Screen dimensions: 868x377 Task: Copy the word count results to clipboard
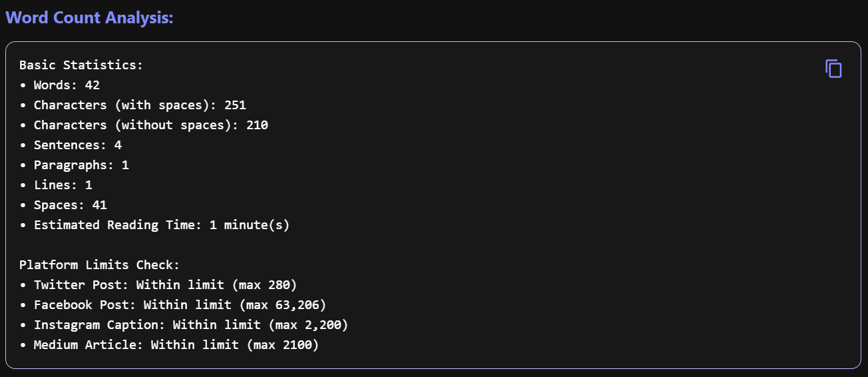(x=833, y=69)
